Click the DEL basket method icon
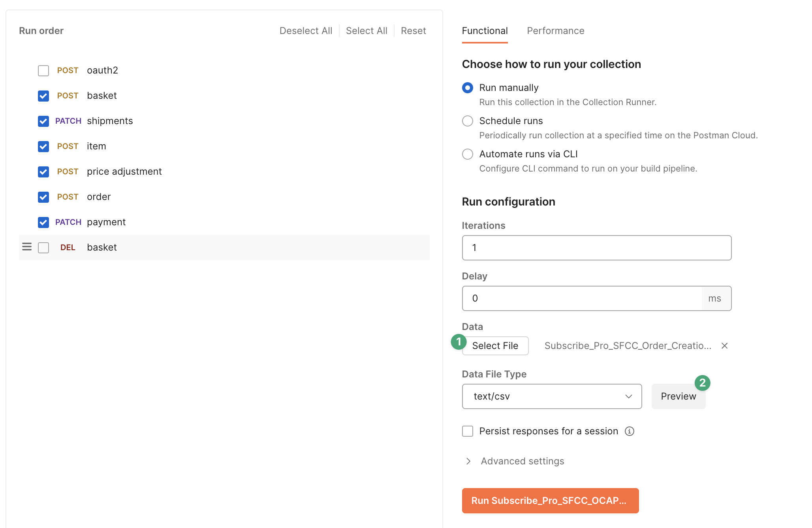 click(x=67, y=247)
